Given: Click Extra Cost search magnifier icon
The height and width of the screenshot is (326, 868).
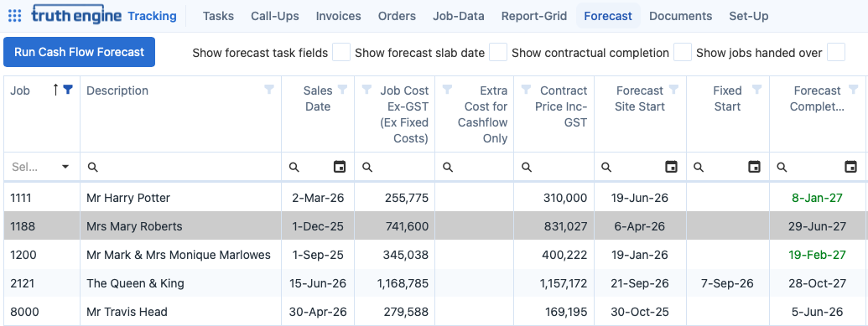Looking at the screenshot, I should pyautogui.click(x=448, y=167).
